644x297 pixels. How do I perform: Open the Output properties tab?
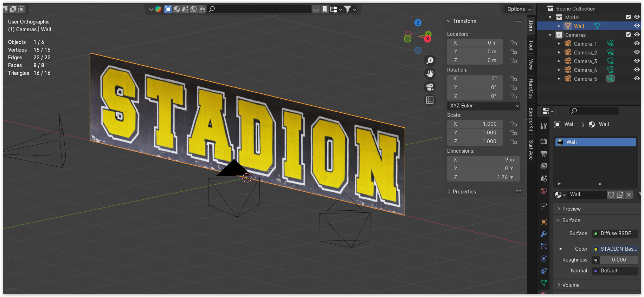pyautogui.click(x=544, y=154)
